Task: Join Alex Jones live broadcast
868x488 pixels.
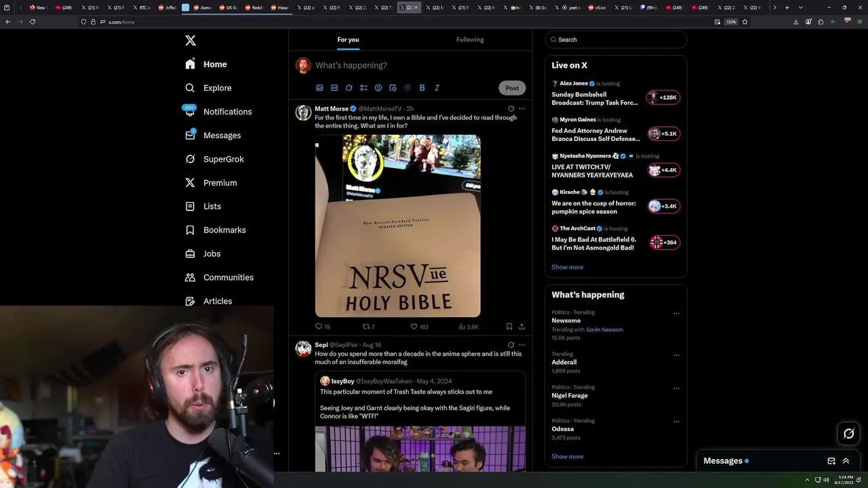Action: 616,94
